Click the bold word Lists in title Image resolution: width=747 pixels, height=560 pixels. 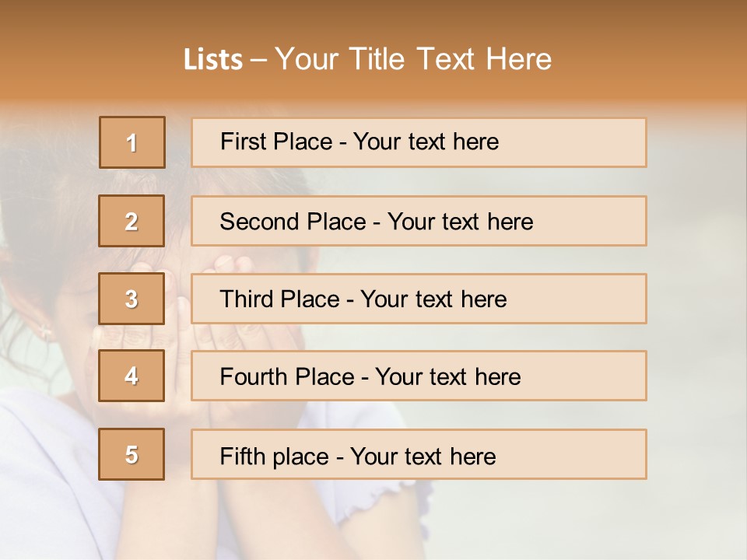[x=213, y=59]
